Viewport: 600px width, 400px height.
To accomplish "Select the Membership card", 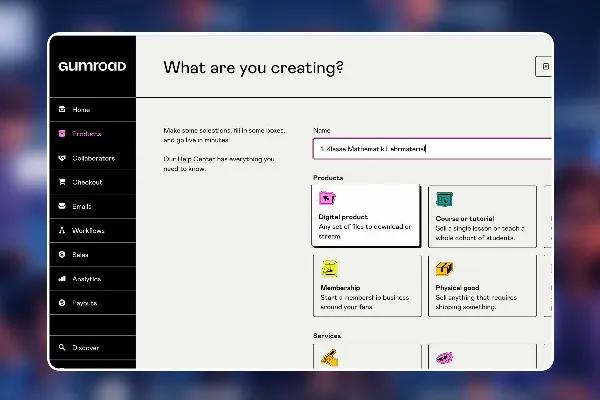I will (367, 286).
